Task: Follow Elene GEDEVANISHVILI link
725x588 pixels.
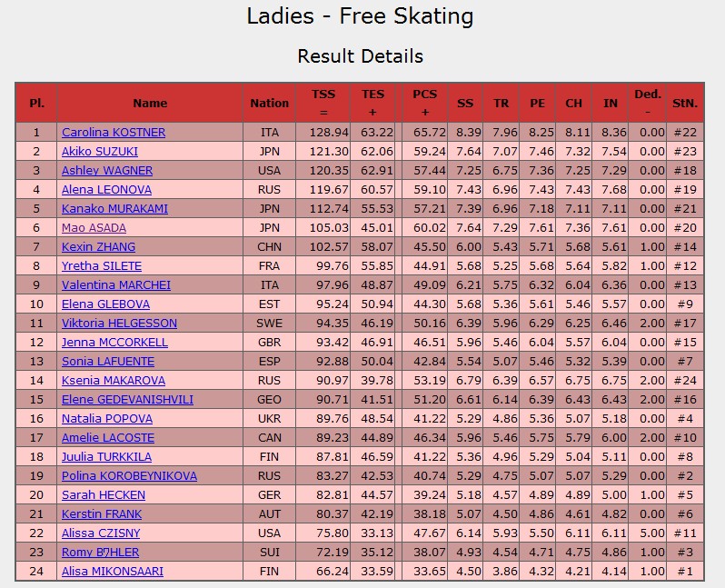Action: tap(127, 399)
